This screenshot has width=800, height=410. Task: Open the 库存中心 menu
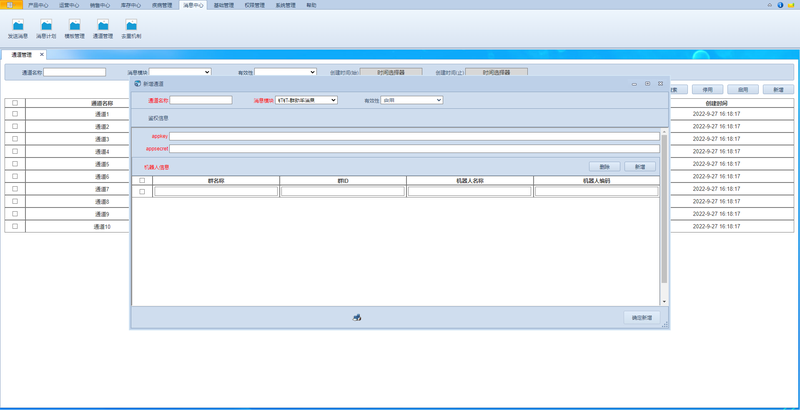click(x=131, y=5)
